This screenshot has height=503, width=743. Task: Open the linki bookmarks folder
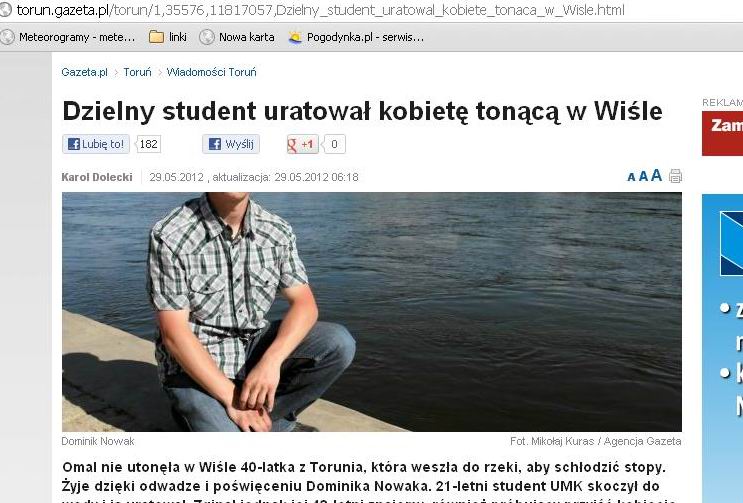(x=168, y=37)
